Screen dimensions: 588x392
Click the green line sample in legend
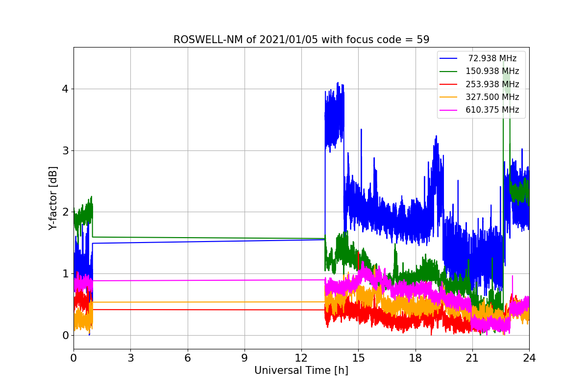(x=449, y=72)
